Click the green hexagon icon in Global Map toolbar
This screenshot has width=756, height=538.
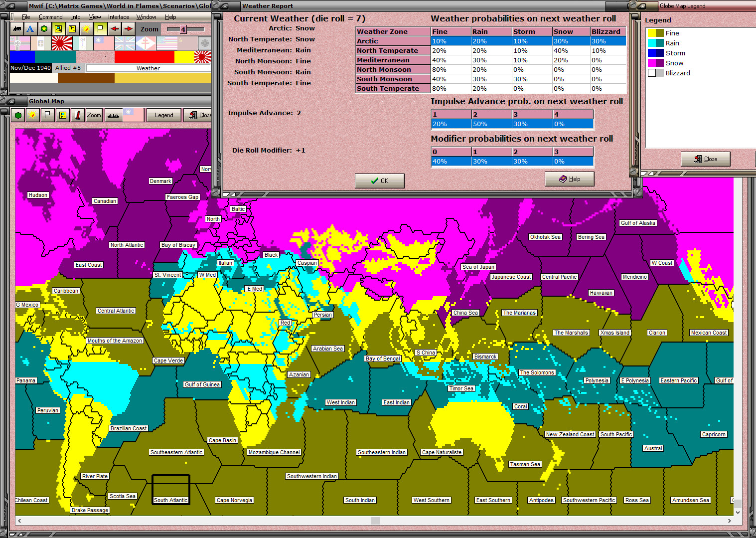coord(18,115)
